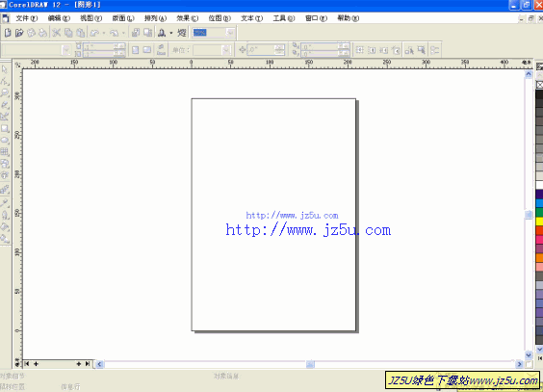Image resolution: width=543 pixels, height=392 pixels.
Task: Open the units dropdown
Action: (x=226, y=50)
